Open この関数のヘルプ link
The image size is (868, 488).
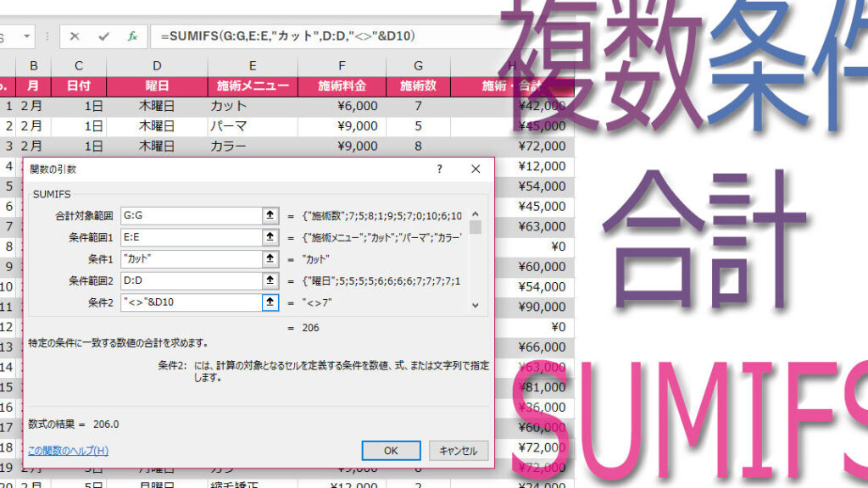click(x=68, y=451)
